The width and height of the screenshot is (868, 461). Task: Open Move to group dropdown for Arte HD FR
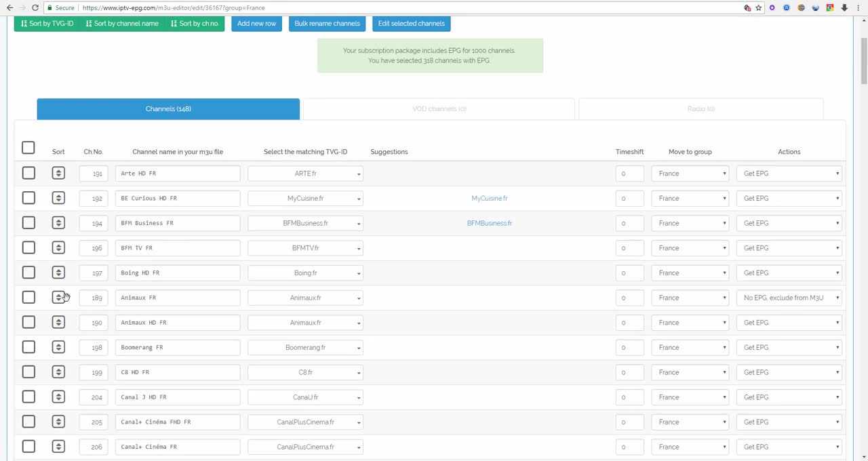tap(690, 174)
